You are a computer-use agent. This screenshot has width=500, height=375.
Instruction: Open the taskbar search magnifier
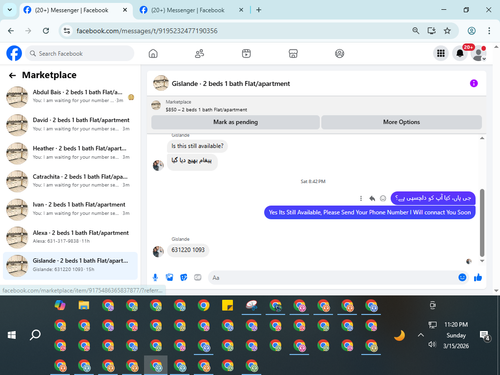coord(35,335)
